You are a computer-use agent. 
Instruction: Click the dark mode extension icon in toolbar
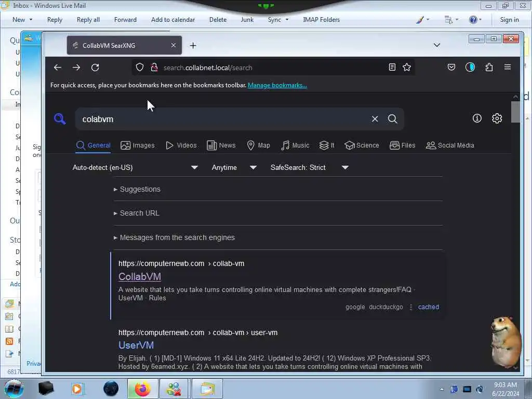(x=470, y=67)
